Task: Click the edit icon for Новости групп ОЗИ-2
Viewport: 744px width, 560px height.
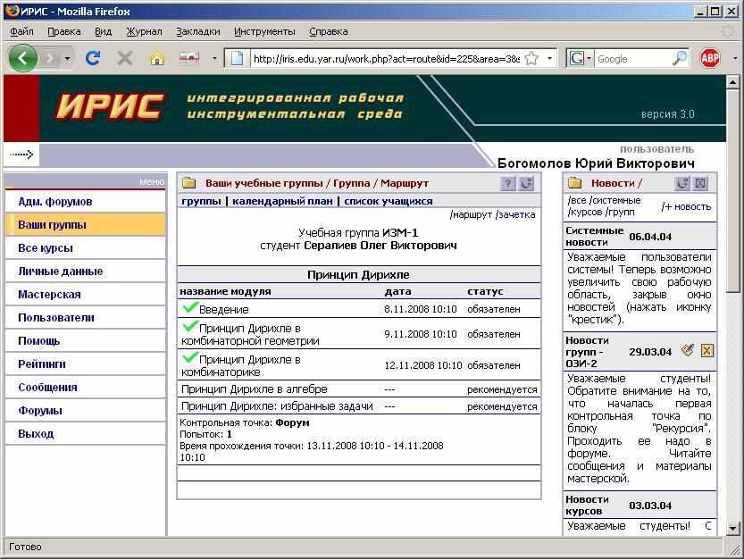Action: [687, 350]
